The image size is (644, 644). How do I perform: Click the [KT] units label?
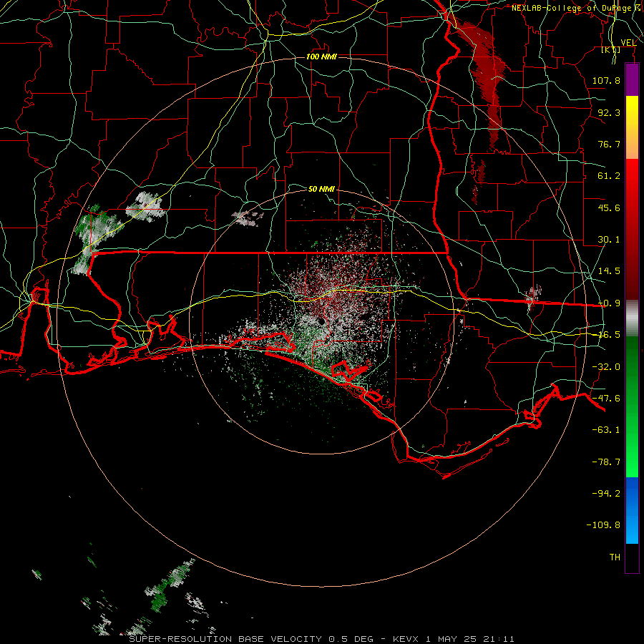pyautogui.click(x=611, y=49)
